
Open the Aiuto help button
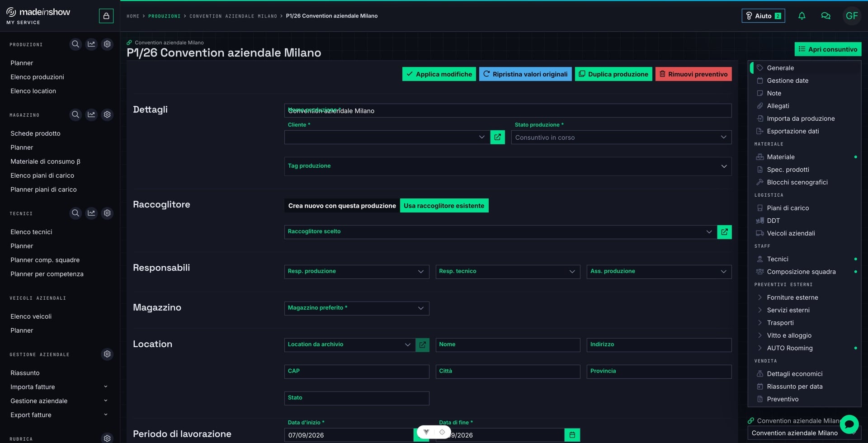pos(763,16)
